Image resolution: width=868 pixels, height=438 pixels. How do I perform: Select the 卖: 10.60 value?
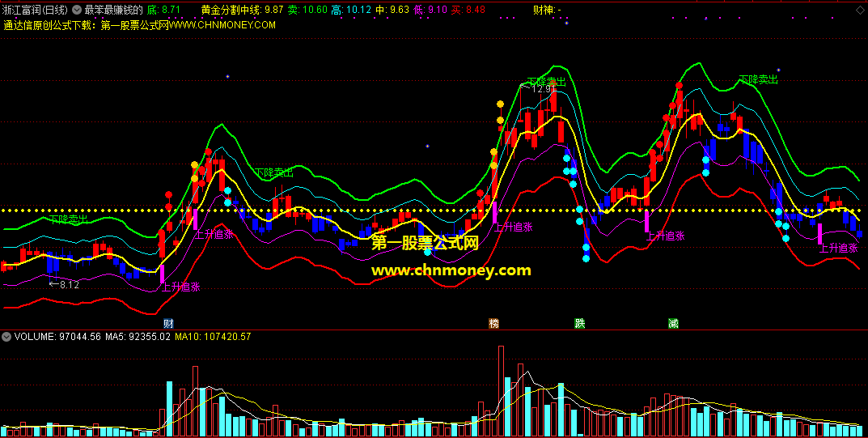click(x=307, y=10)
